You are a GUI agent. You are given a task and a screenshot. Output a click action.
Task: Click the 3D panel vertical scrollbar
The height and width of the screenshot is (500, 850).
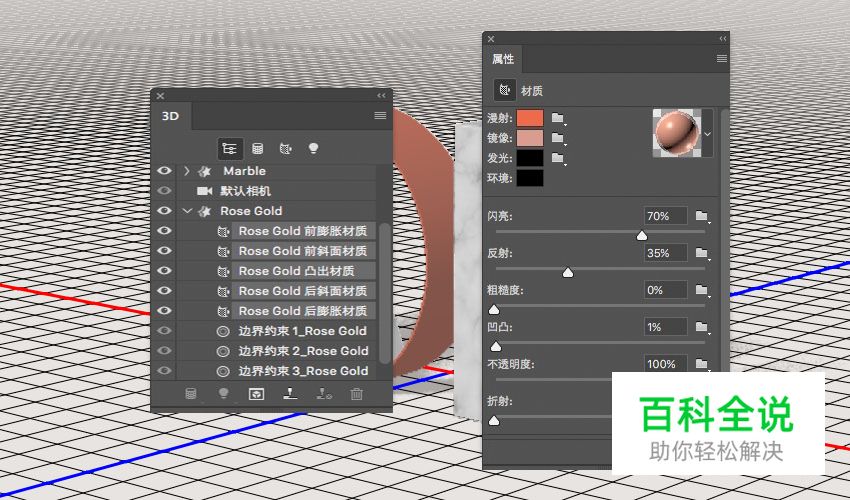[x=384, y=293]
